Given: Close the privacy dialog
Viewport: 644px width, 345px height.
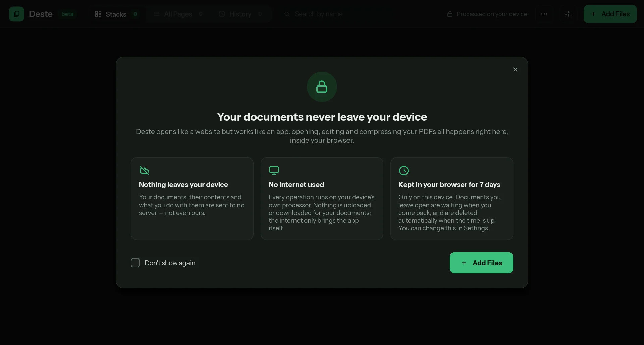Looking at the screenshot, I should pos(515,69).
